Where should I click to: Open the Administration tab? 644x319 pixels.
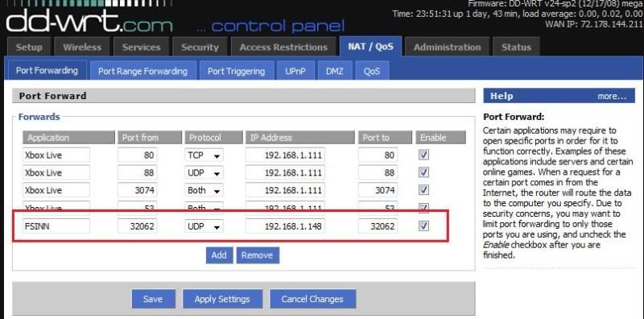(x=448, y=48)
